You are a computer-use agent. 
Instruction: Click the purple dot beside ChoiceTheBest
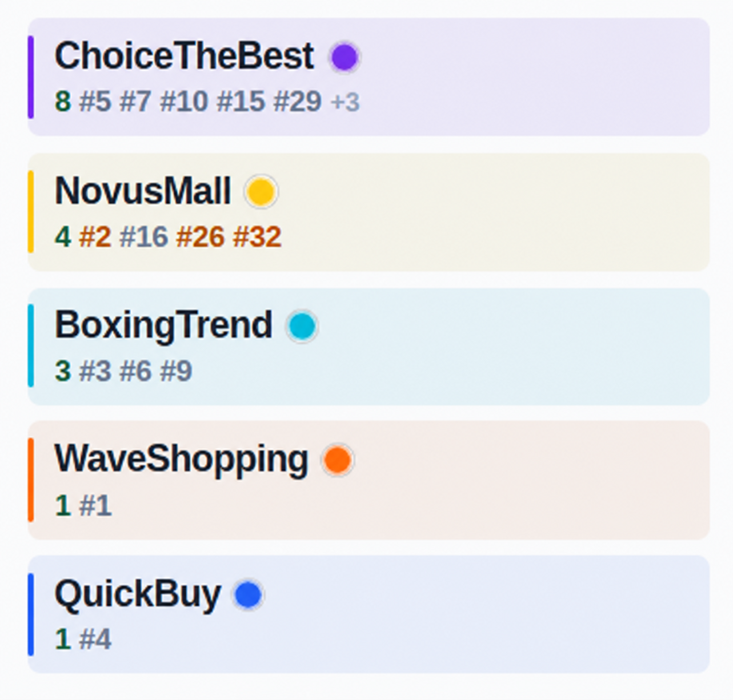(x=345, y=57)
